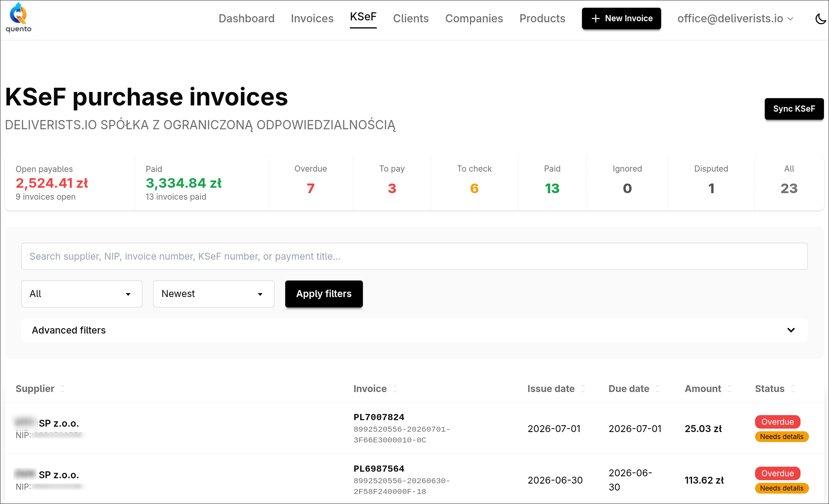Sort by Amount column arrows
Viewport: 829px width, 504px height.
(x=730, y=389)
